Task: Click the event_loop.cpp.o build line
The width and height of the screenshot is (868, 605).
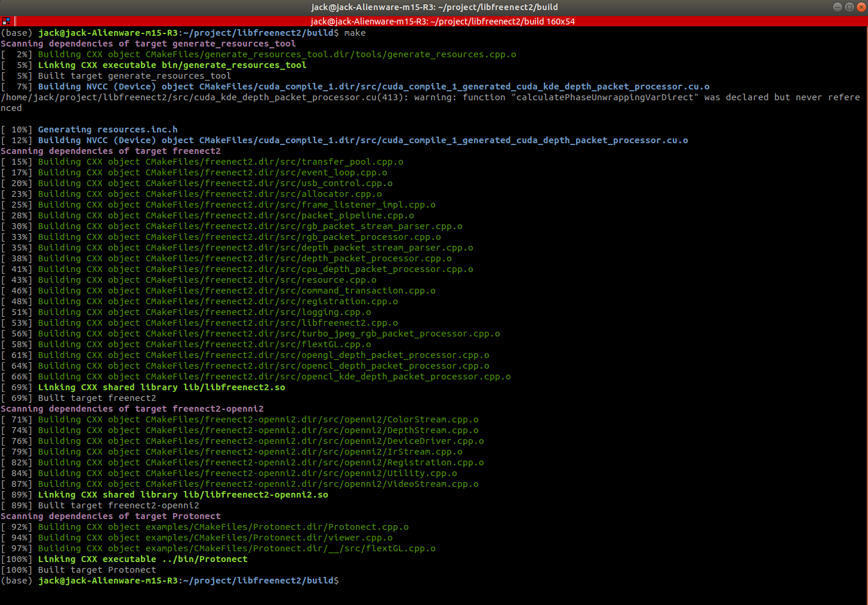Action: (194, 172)
